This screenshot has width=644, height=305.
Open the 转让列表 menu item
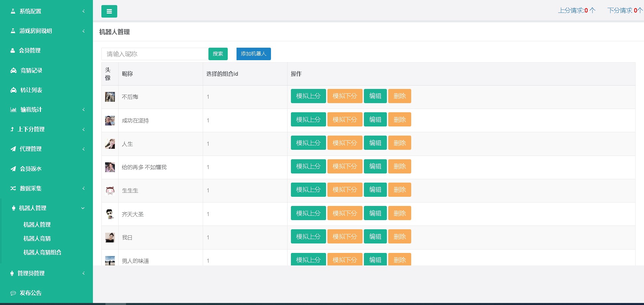tap(31, 90)
